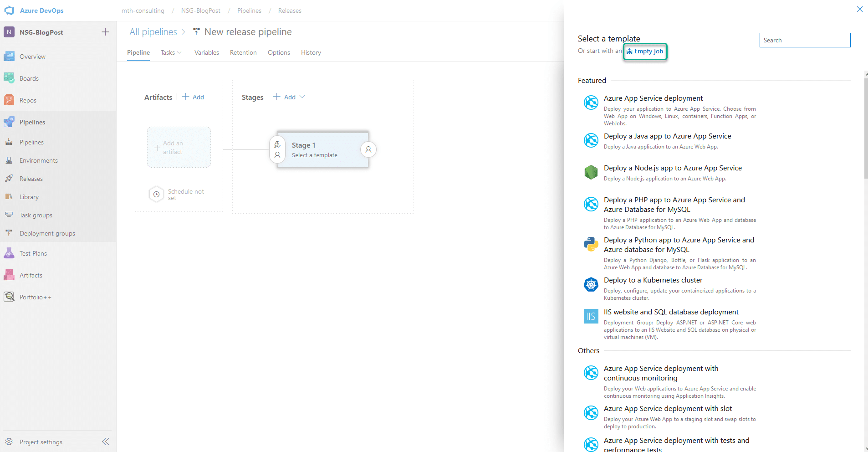Choose Azure App Service deployment with slot
This screenshot has width=868, height=452.
tap(670, 417)
